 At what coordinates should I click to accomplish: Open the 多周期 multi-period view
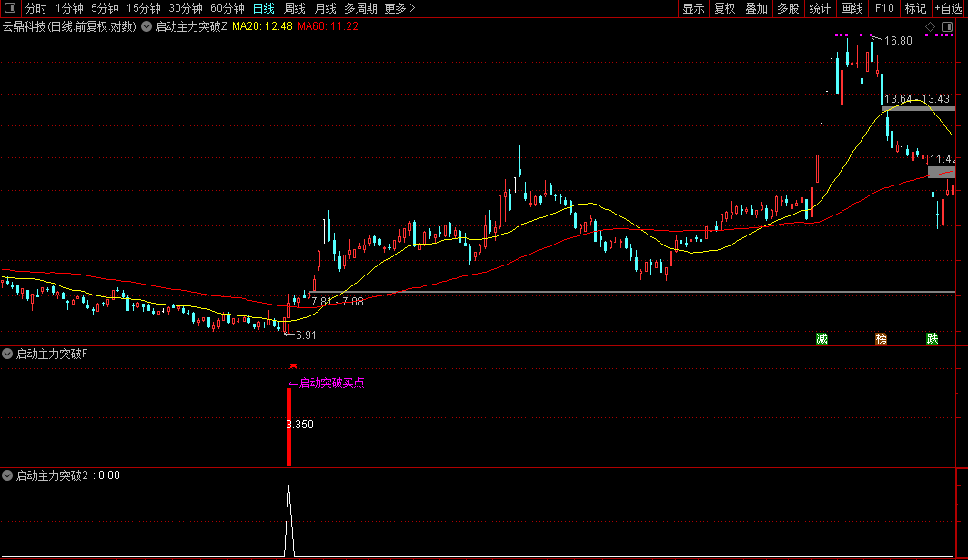tap(360, 8)
